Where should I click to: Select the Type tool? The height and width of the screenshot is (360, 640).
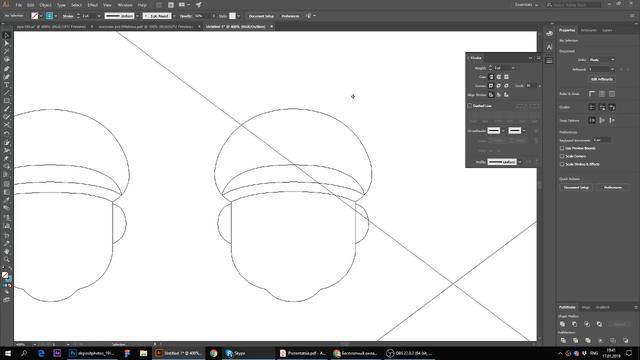click(7, 85)
